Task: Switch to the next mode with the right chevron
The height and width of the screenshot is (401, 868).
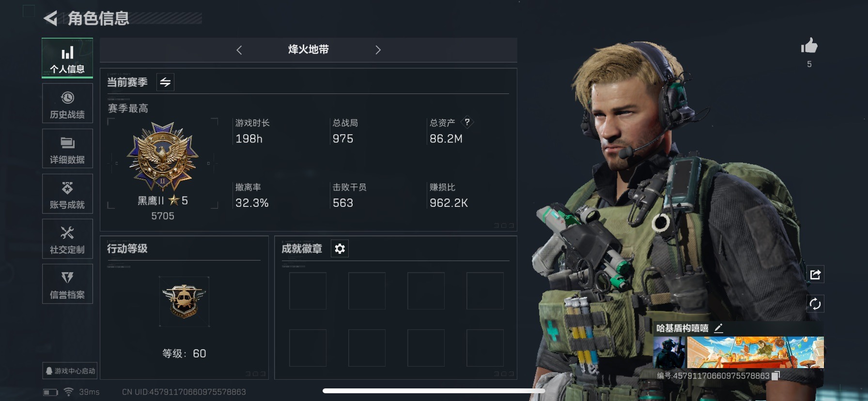Action: tap(378, 50)
